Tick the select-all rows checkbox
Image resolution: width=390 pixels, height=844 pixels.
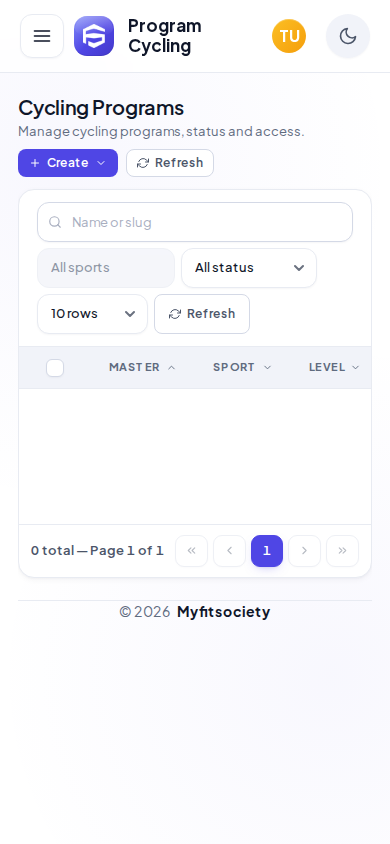55,368
